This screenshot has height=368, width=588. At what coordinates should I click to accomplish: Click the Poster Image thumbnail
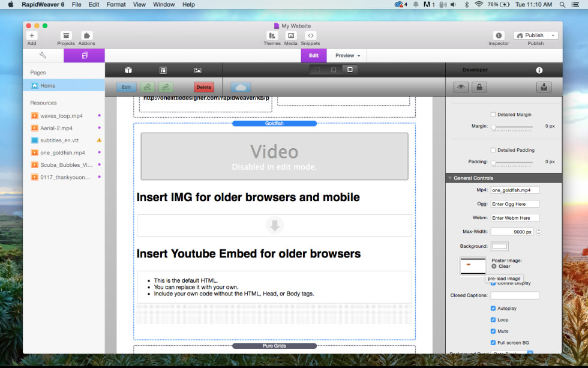473,266
